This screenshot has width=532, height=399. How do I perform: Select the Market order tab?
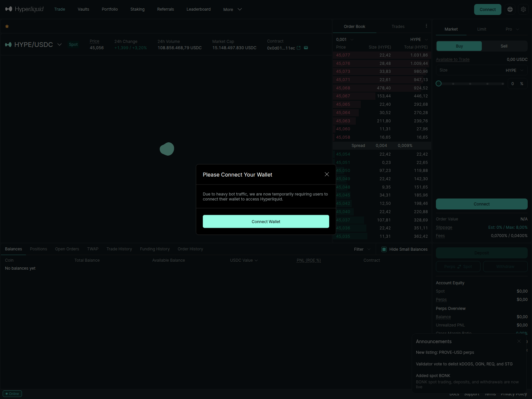451,29
